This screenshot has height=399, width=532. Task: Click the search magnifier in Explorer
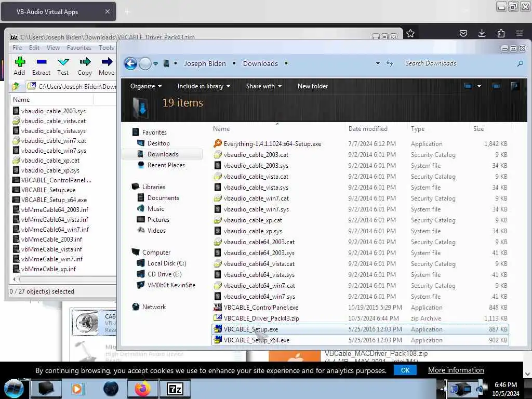click(x=520, y=63)
